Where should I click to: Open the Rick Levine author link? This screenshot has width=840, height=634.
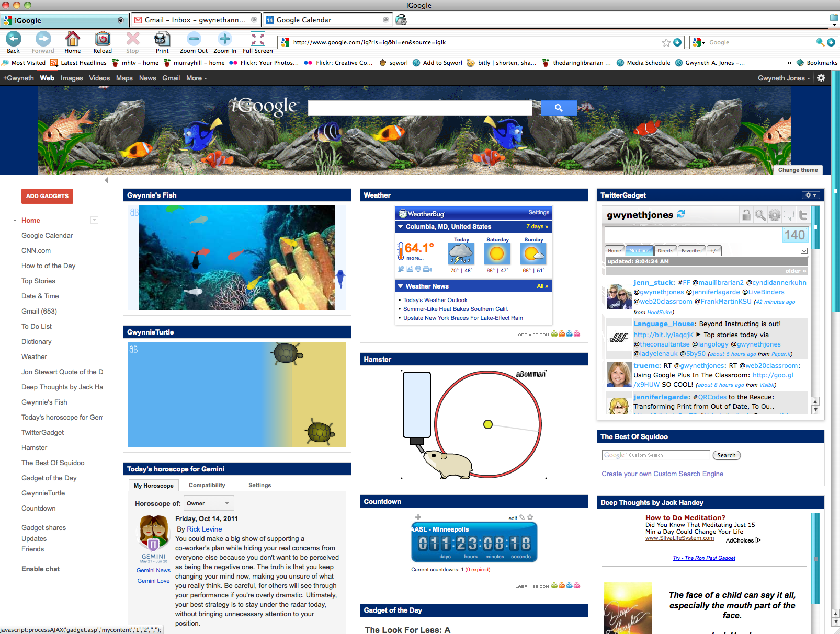(205, 529)
